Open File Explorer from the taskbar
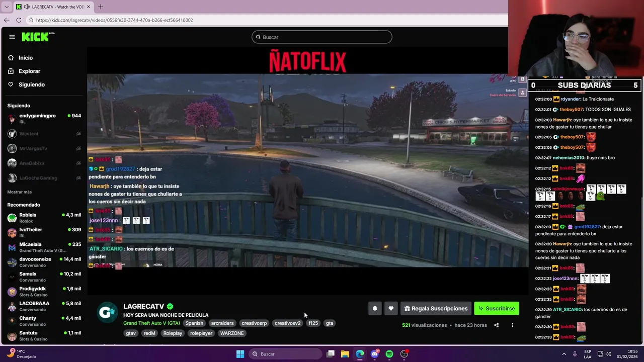Screen dimensions: 644x362 (x=345, y=354)
